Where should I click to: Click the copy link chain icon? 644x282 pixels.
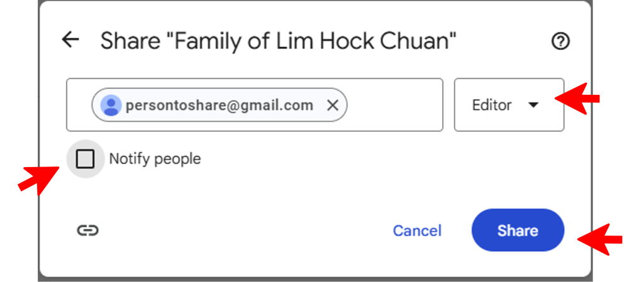coord(87,230)
